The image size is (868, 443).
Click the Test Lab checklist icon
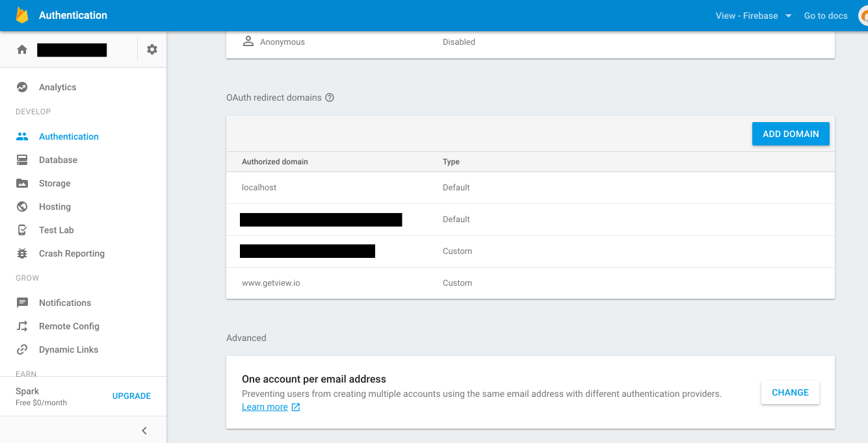click(22, 230)
